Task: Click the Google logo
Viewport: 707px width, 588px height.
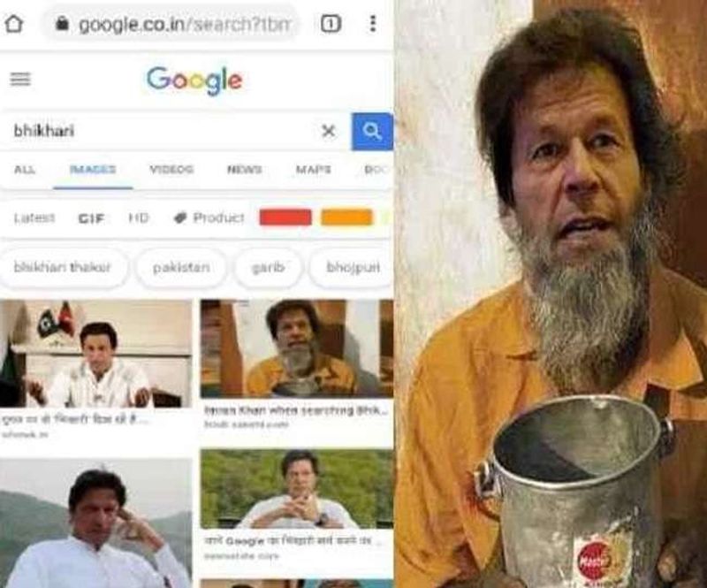Action: click(194, 80)
